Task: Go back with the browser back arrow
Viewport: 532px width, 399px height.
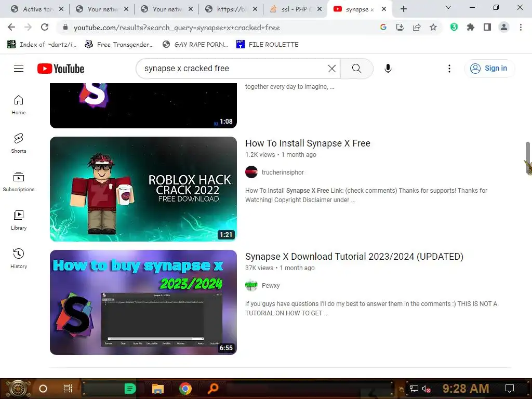Action: pyautogui.click(x=11, y=27)
